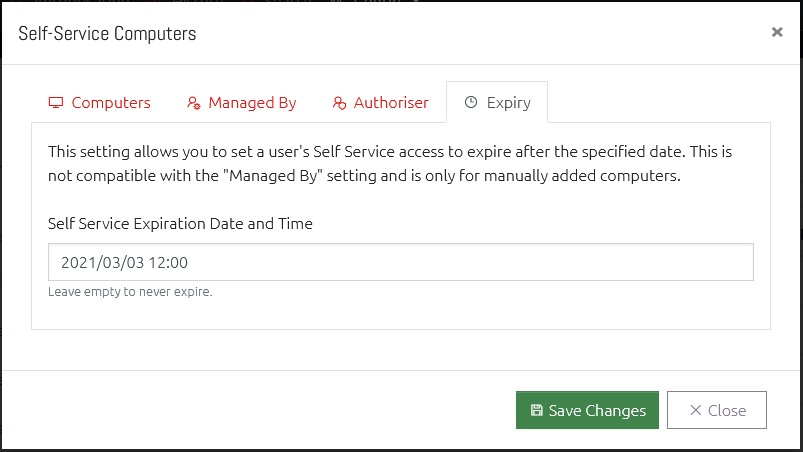
Task: Select the Expiry tab label
Action: [509, 102]
